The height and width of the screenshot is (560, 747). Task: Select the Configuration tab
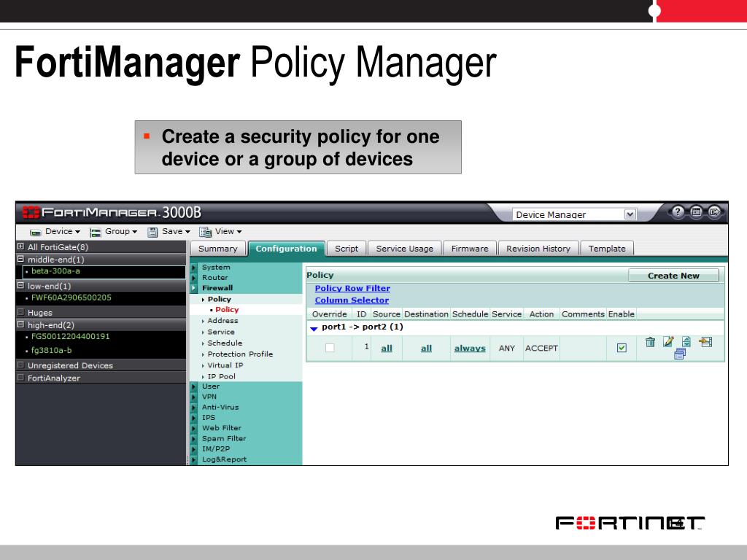pos(286,249)
